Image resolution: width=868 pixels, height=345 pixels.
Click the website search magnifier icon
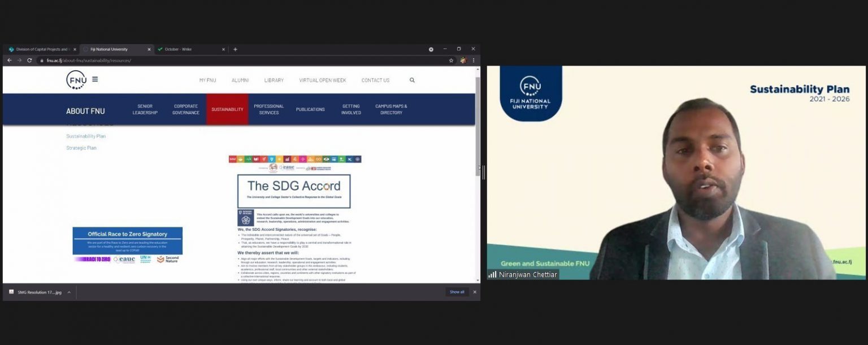(x=412, y=80)
